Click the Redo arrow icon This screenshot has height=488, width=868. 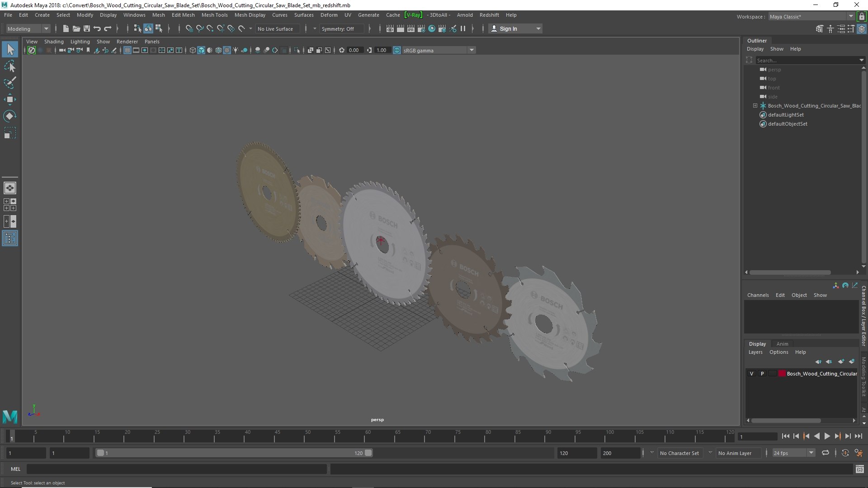pyautogui.click(x=108, y=28)
